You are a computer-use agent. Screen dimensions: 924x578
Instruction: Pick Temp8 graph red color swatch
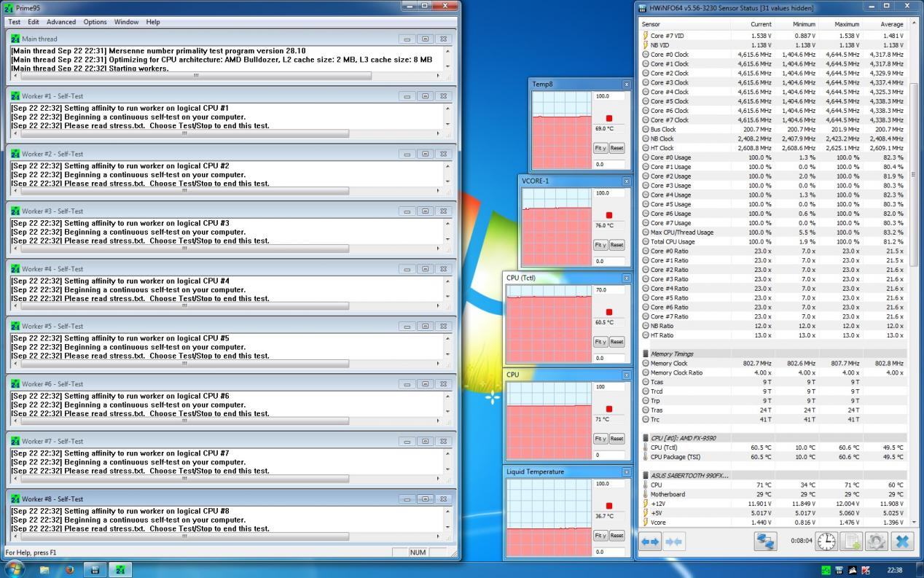pyautogui.click(x=609, y=118)
